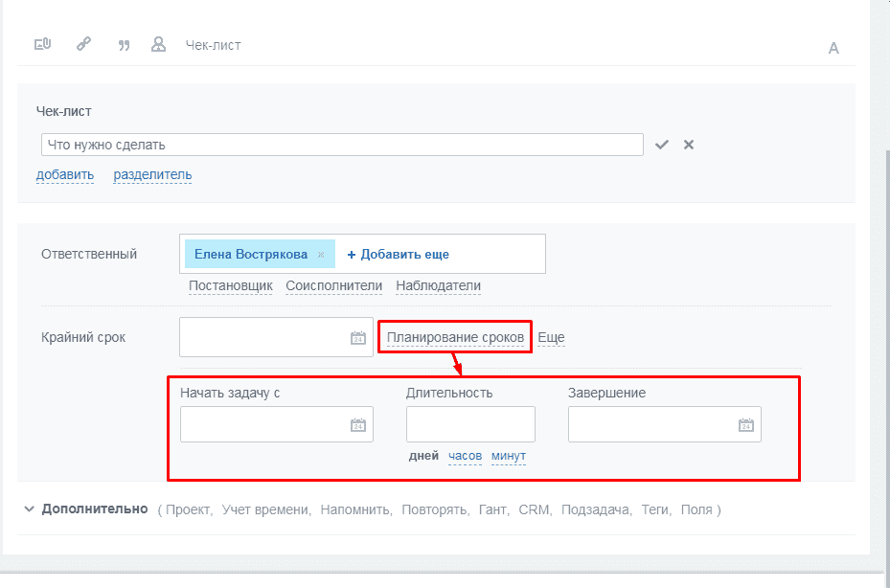
Task: Click the разделитель link
Action: (x=152, y=174)
